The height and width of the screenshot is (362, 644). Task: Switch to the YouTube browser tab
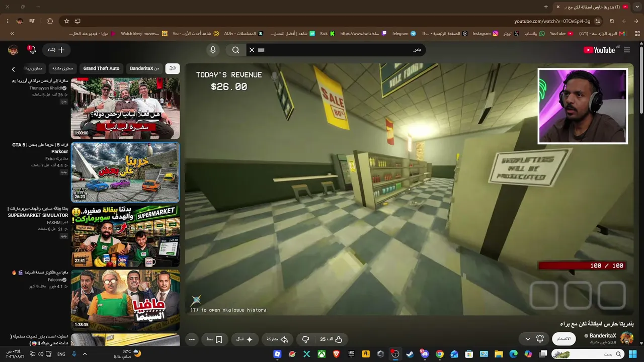[592, 7]
